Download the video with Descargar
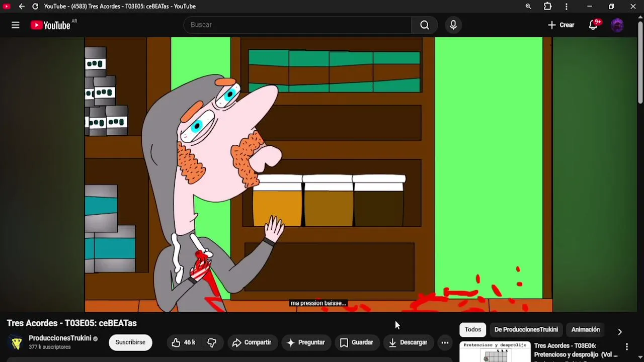644x362 pixels. coord(408,342)
